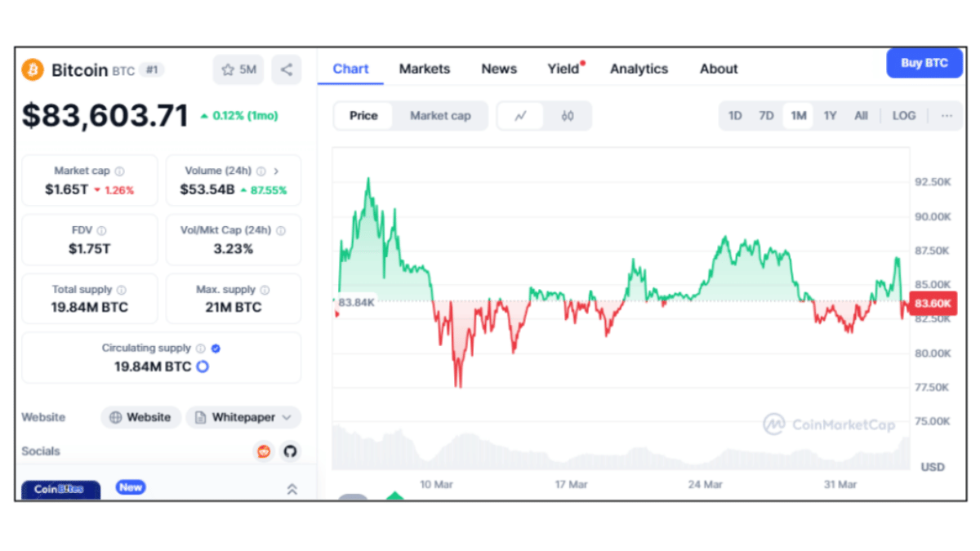Open the Reddit social icon
Image resolution: width=980 pixels, height=551 pixels.
tap(264, 451)
